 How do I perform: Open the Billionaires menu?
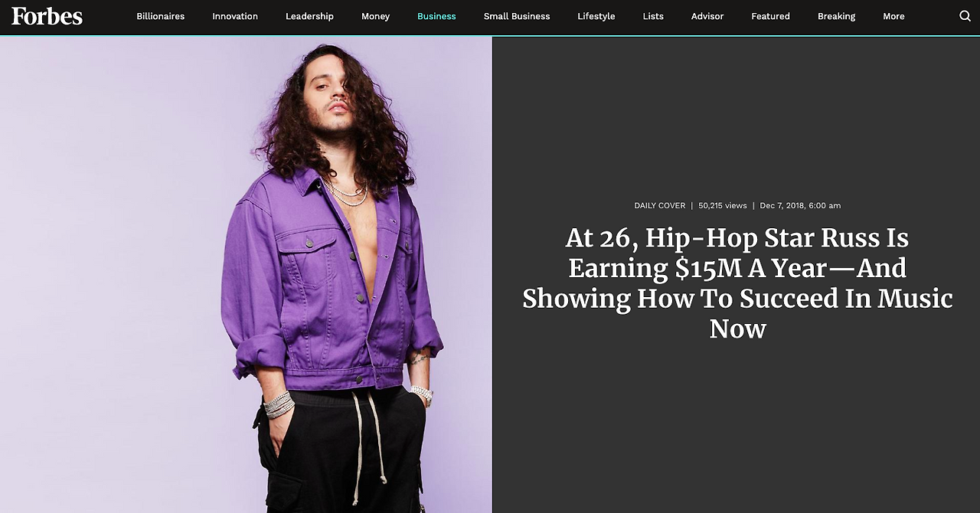click(x=161, y=16)
